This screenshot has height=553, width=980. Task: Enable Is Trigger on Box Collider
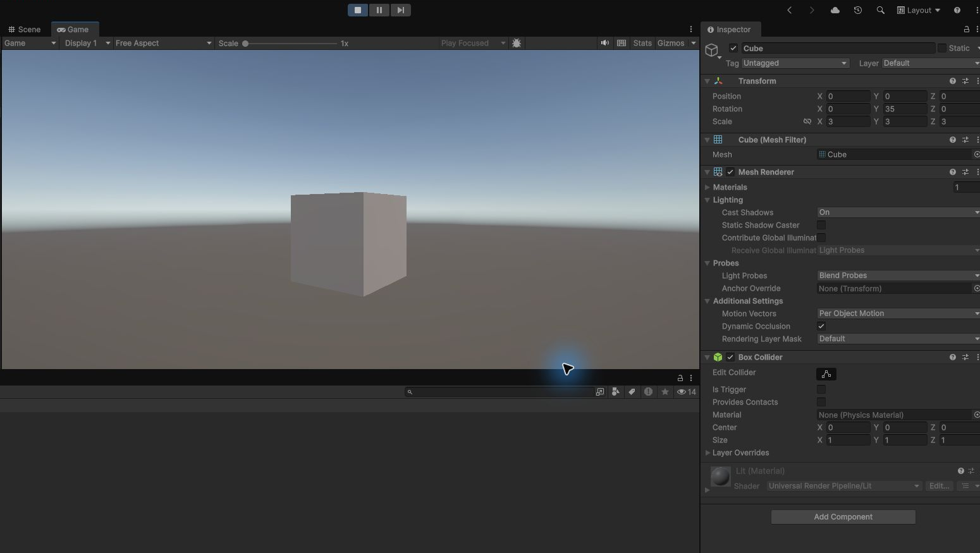[x=821, y=389]
